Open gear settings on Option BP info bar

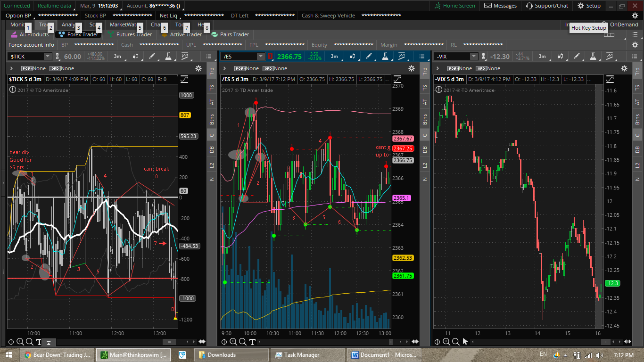pos(635,16)
